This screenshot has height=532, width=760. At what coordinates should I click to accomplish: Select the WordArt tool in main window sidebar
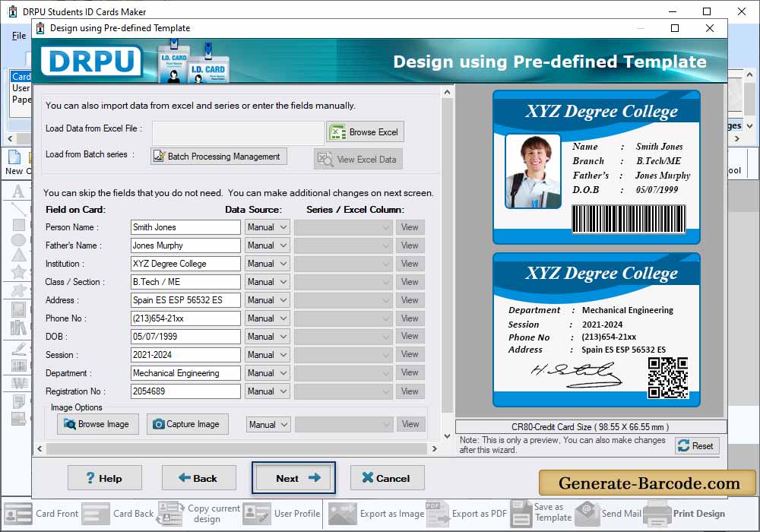18,383
